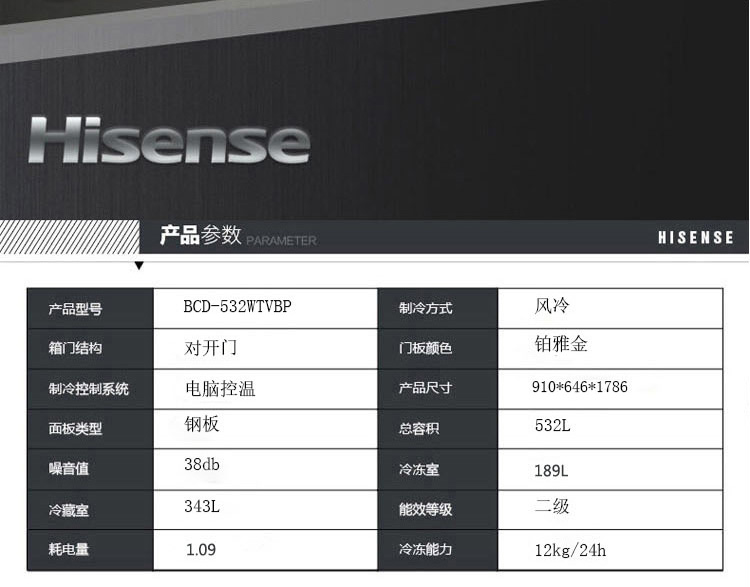
Task: Select the 铂雅金 color value
Action: (561, 344)
